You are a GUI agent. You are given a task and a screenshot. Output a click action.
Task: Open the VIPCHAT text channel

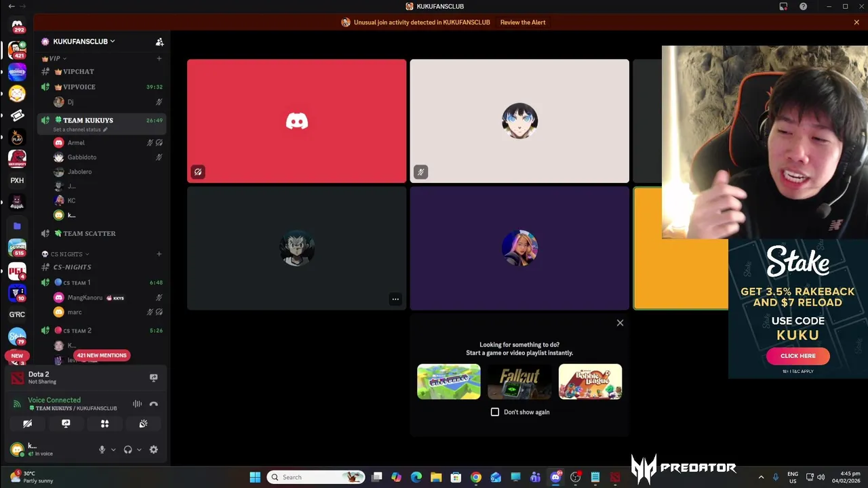(102, 71)
